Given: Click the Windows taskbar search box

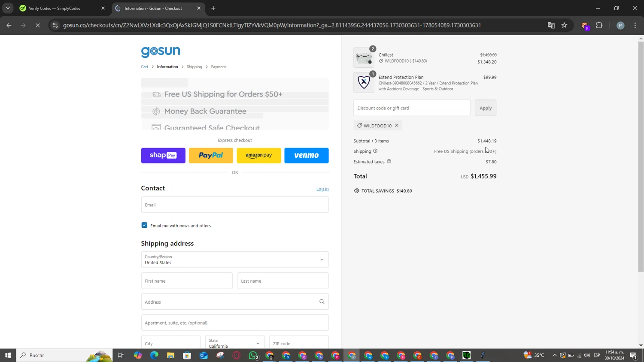Looking at the screenshot, I should coord(64,355).
